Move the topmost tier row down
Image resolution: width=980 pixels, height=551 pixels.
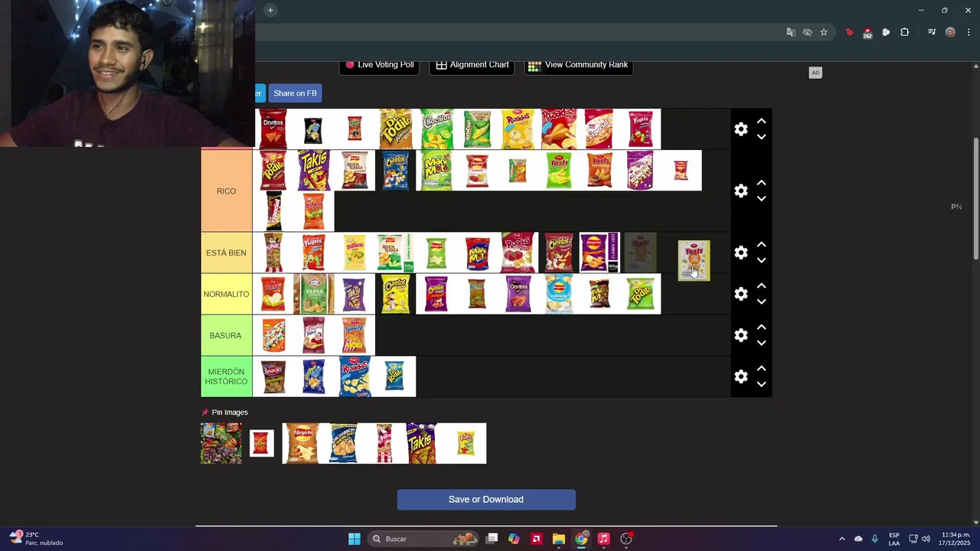pos(761,137)
